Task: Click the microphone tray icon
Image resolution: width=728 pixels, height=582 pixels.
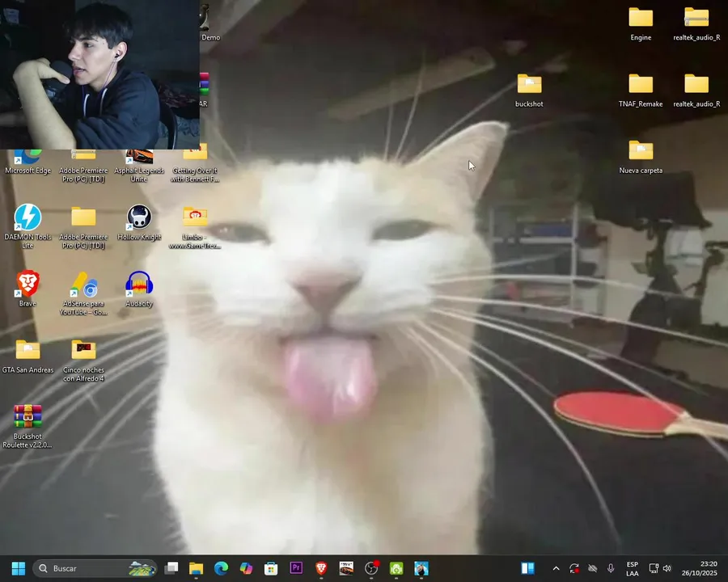Action: (611, 568)
